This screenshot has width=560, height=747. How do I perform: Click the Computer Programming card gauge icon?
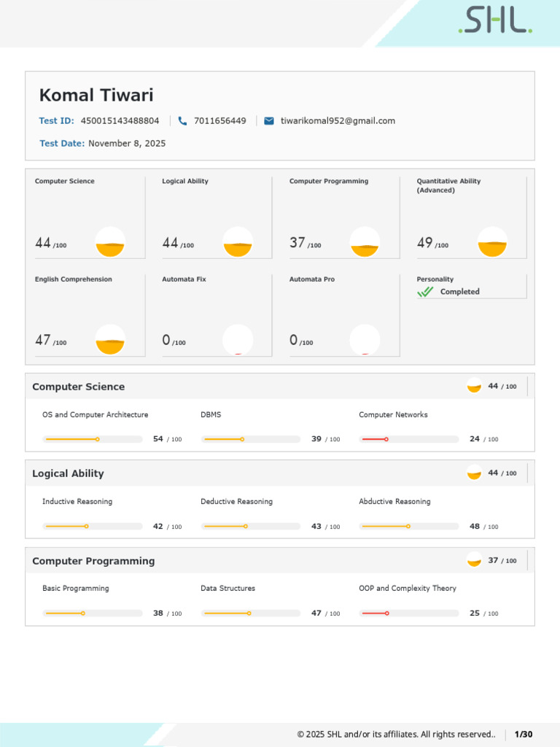[x=365, y=242]
